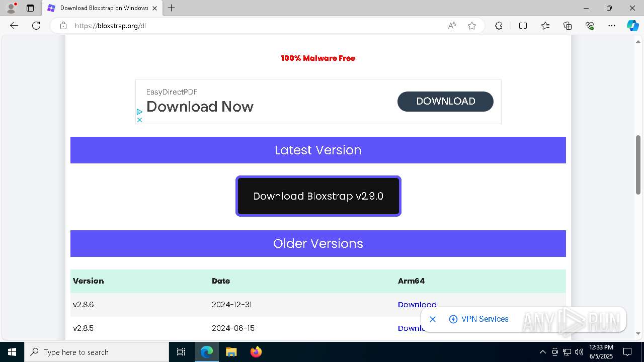Click the Older Versions heading

(318, 243)
